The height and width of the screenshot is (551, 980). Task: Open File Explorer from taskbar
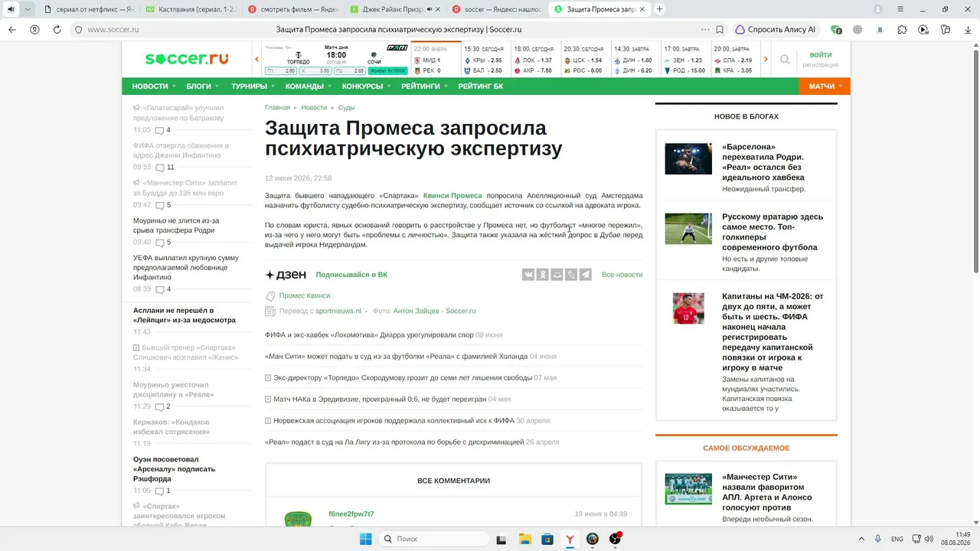click(x=524, y=539)
